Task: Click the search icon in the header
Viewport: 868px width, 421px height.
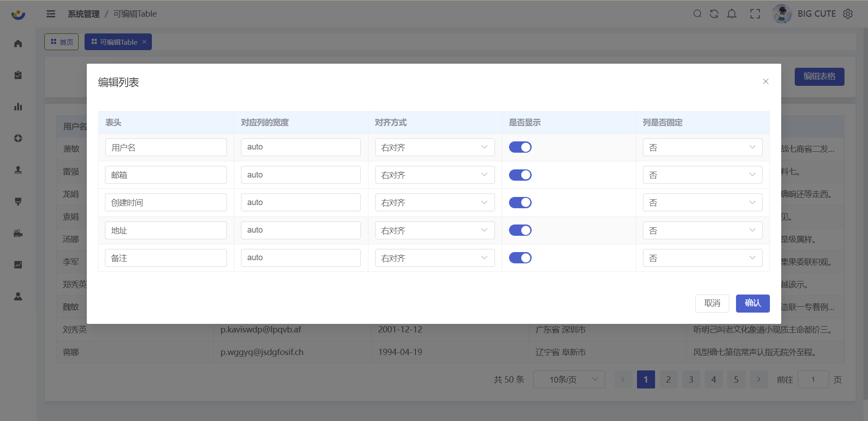Action: pos(698,14)
